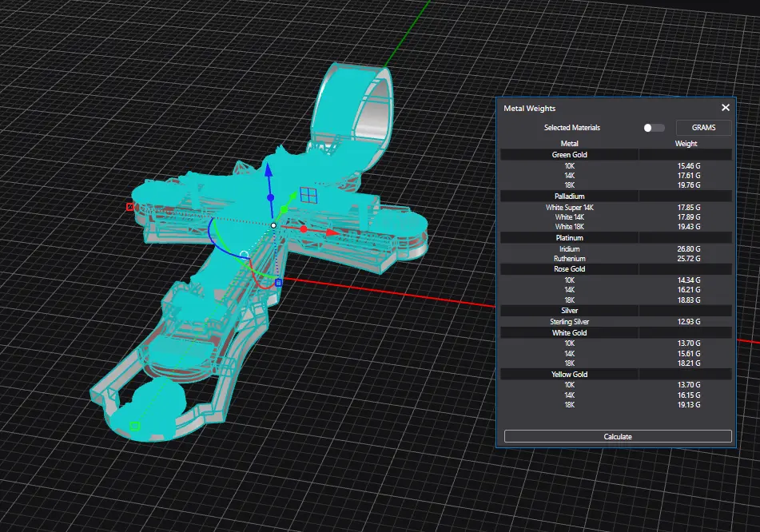Click the red scale sphere on X axis
Image resolution: width=760 pixels, height=532 pixels.
[x=304, y=229]
